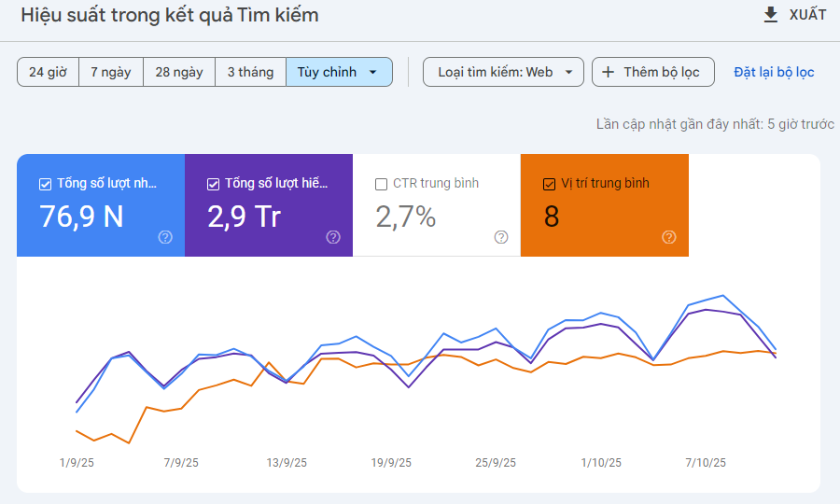
Task: Click help icon on total impressions card
Action: tap(333, 237)
